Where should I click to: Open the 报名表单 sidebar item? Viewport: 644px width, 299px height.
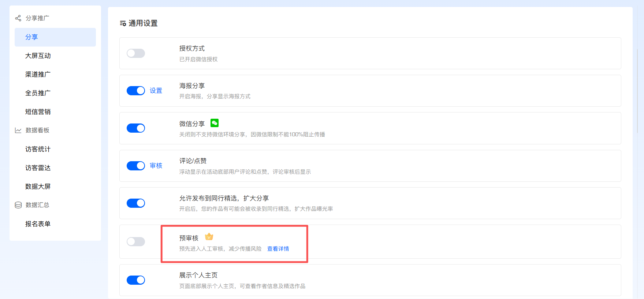coord(38,224)
